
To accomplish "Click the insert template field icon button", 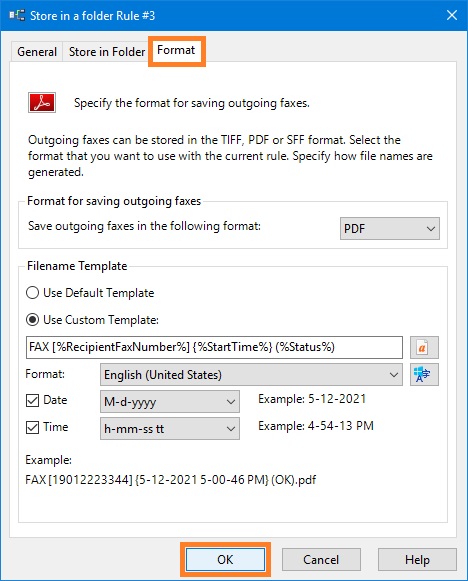I will pos(424,348).
